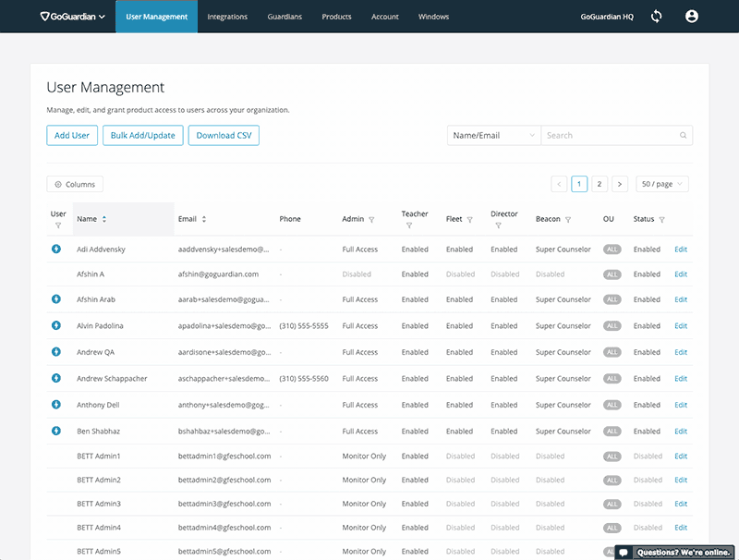Click lightning badge for Alvin Padolina
Viewport: 739px width, 560px height.
(x=56, y=325)
